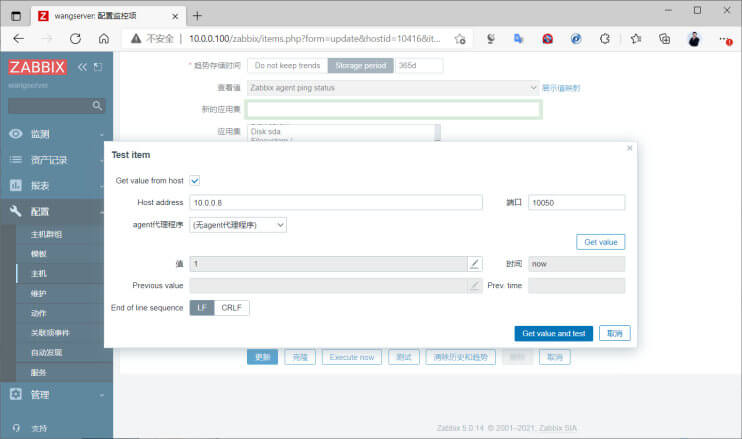Open the tab actions icon at top-left

[16, 16]
